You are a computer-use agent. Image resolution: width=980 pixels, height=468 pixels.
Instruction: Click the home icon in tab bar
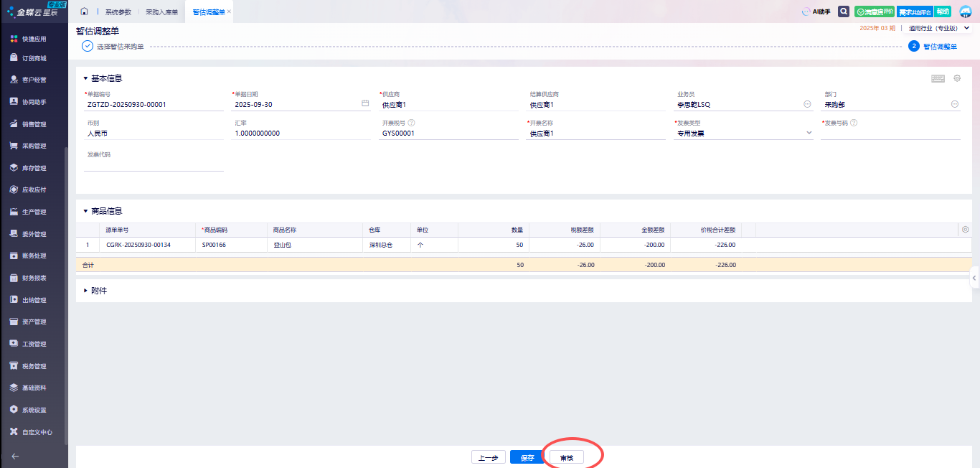[x=85, y=11]
